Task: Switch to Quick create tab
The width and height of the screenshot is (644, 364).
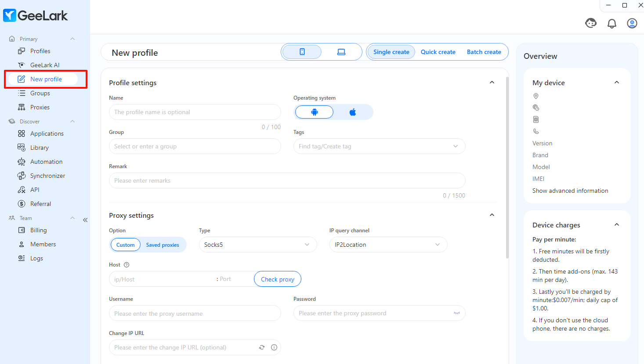Action: click(438, 52)
